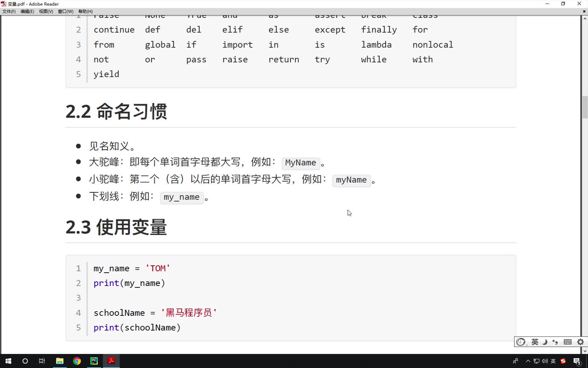Click the keyword 'pass'
Viewport: 588px width, 368px height.
[x=196, y=60]
